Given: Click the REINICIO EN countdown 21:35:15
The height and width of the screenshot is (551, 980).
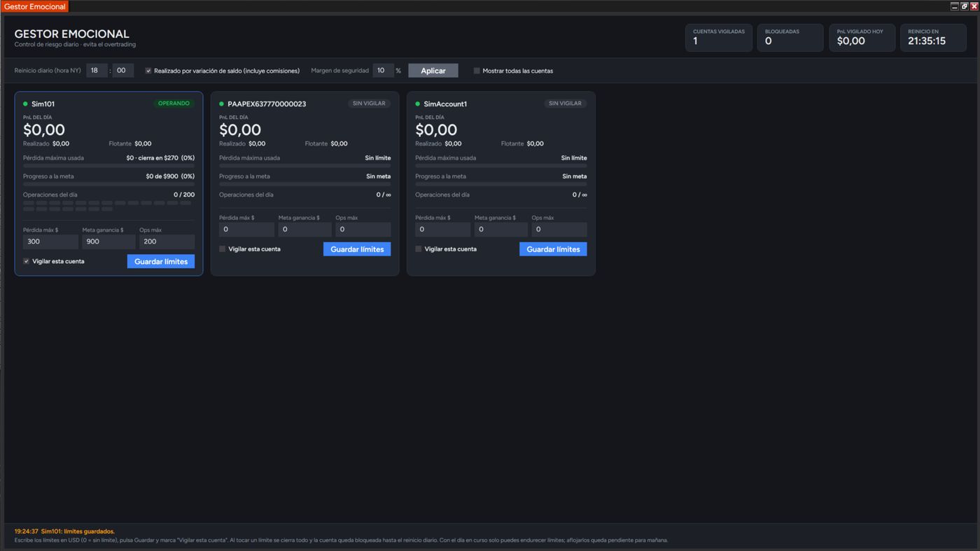Looking at the screenshot, I should pyautogui.click(x=927, y=41).
